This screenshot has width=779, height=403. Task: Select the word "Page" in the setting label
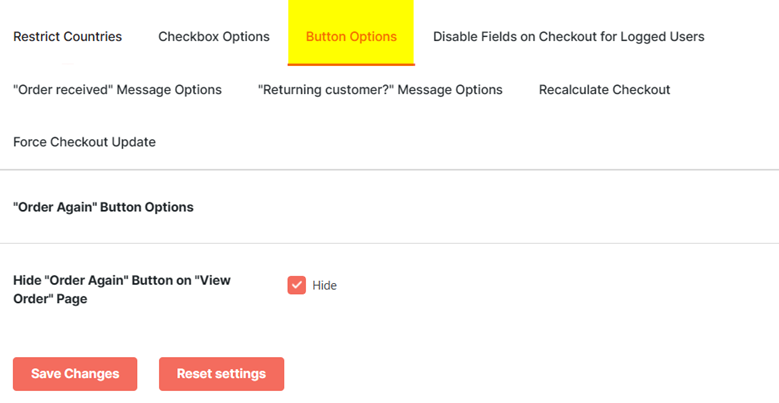click(74, 300)
